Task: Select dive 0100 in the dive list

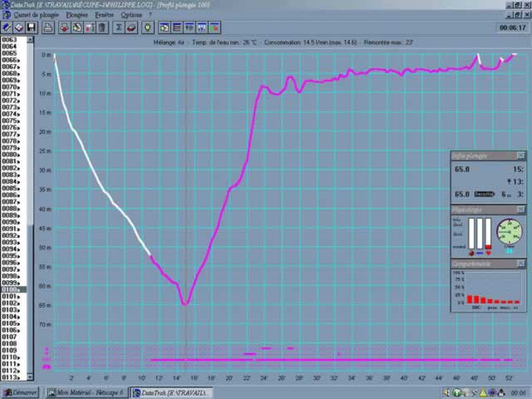Action: (13, 290)
